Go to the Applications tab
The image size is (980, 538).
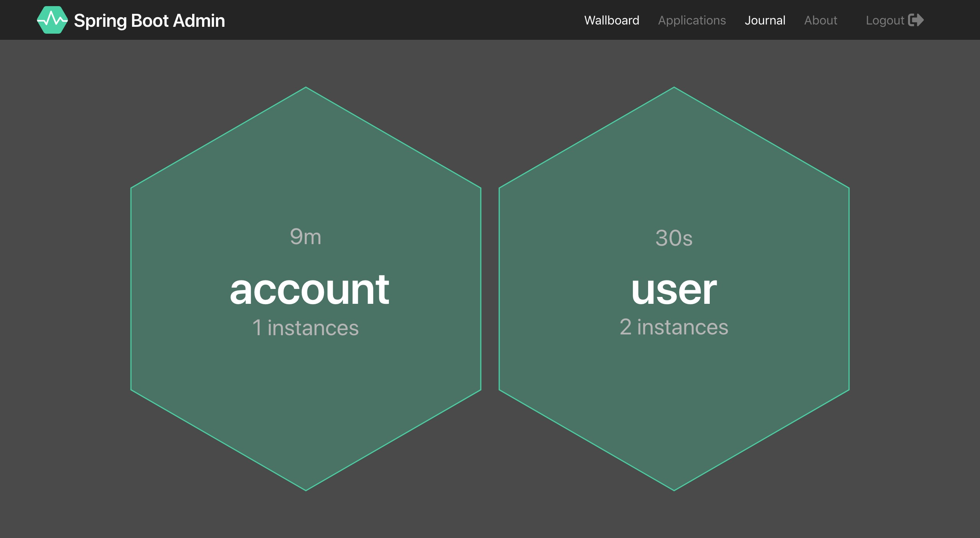click(692, 20)
